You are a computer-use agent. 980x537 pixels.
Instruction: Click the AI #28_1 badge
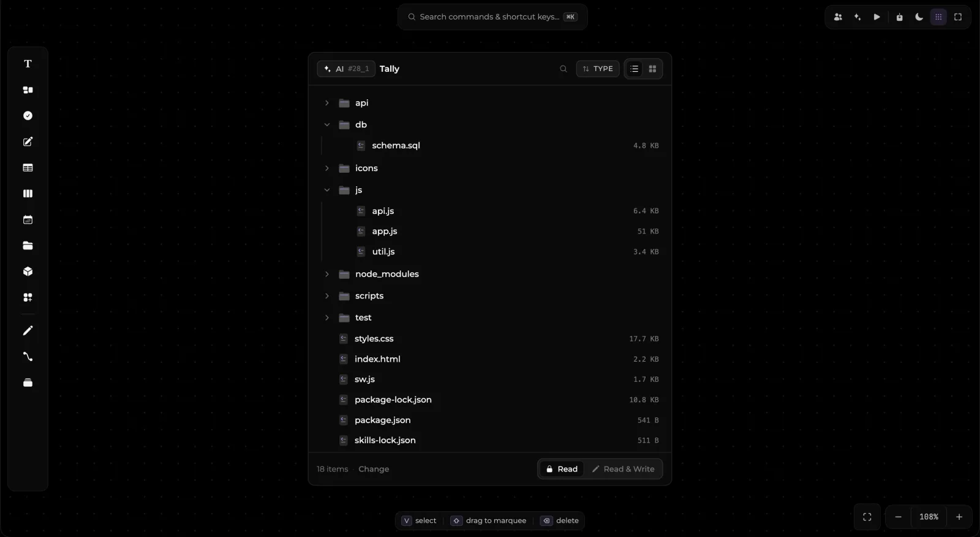[x=346, y=69]
